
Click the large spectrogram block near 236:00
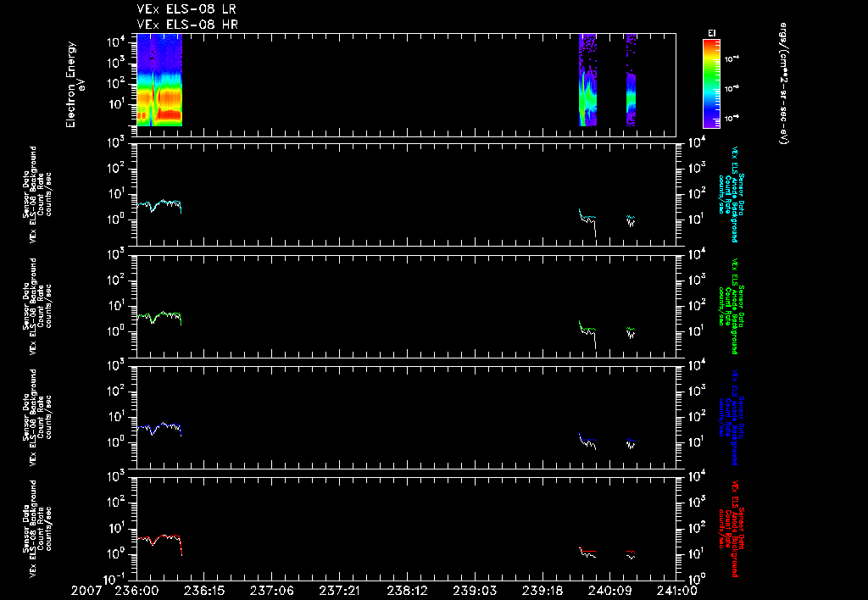point(159,81)
